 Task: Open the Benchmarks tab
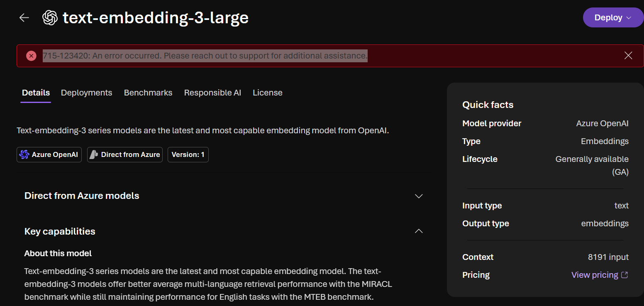148,93
